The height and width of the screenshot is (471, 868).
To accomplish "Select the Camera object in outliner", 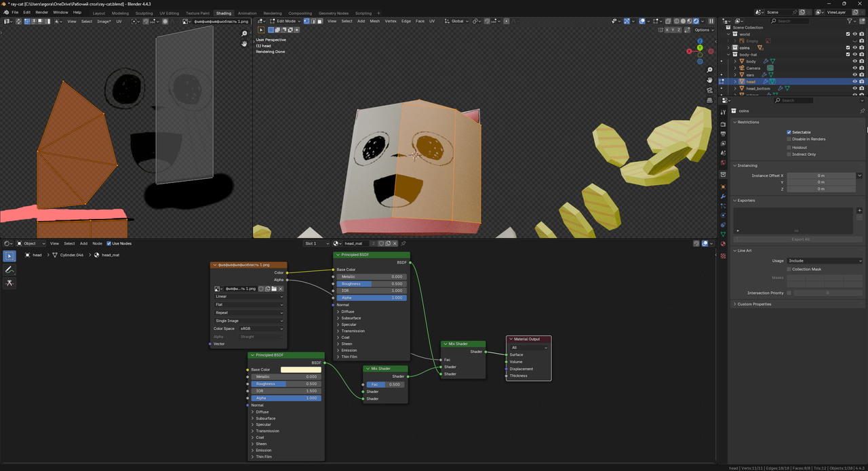I will 753,68.
